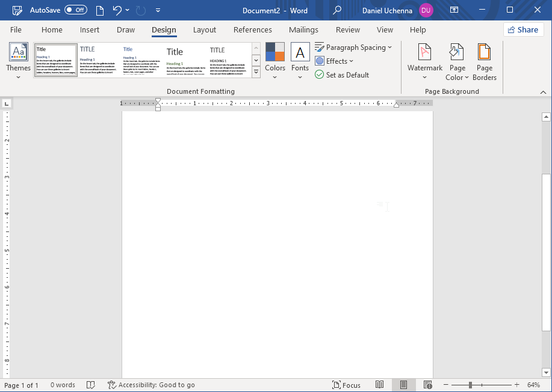Viewport: 552px width, 392px height.
Task: Open Page Borders settings
Action: point(484,60)
